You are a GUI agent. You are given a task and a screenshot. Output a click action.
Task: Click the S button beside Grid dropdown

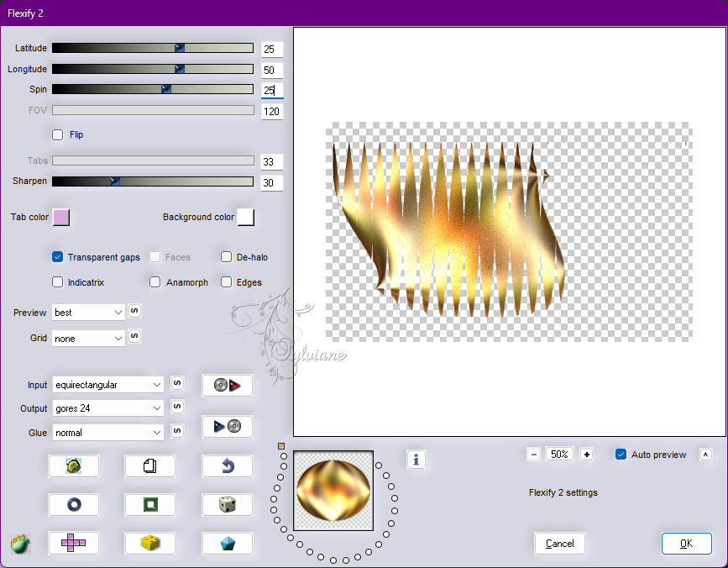point(134,336)
